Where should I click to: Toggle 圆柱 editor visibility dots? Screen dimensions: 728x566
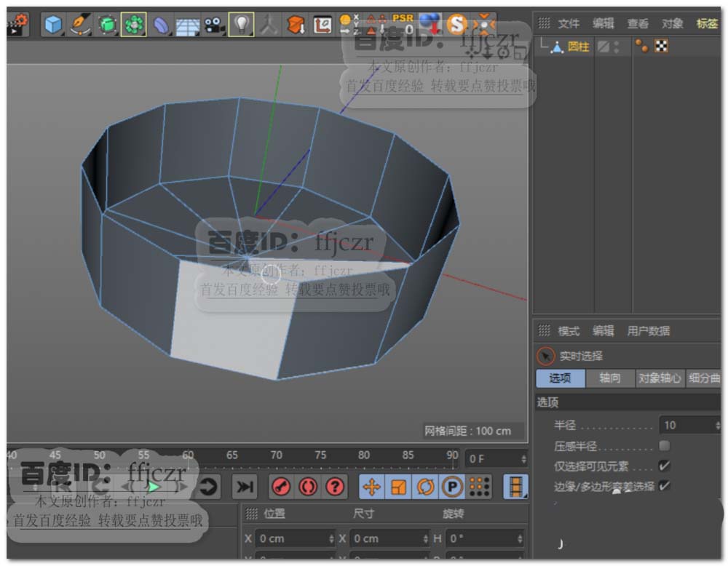pos(617,47)
